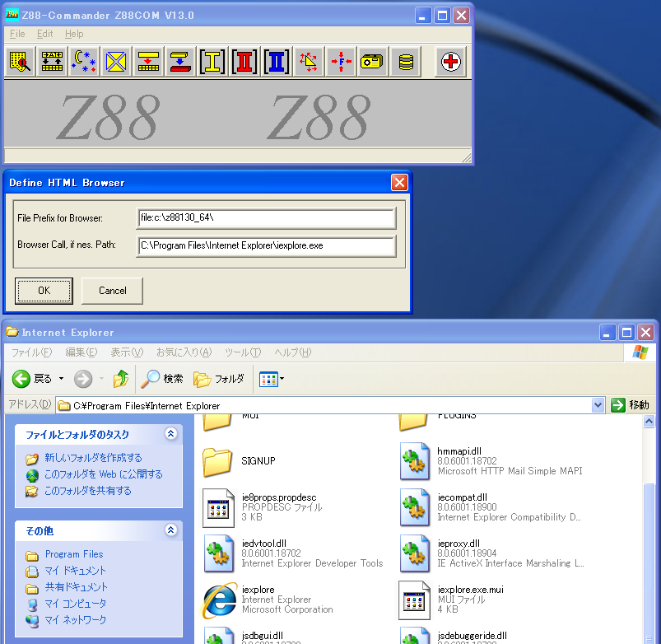Viewport: 661px width, 644px height.
Task: Open the ファイル(F) menu in Explorer
Action: (31, 352)
